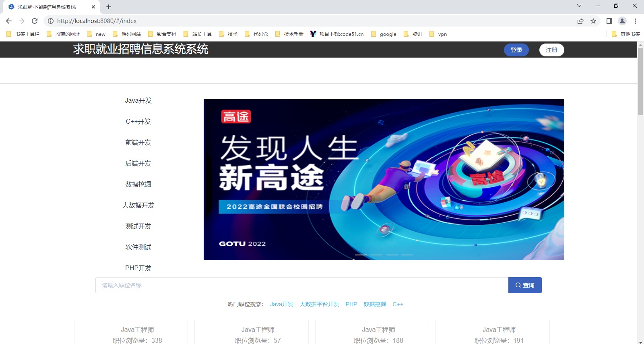644x344 pixels.
Task: Show the first carousel slide indicator
Action: click(361, 255)
